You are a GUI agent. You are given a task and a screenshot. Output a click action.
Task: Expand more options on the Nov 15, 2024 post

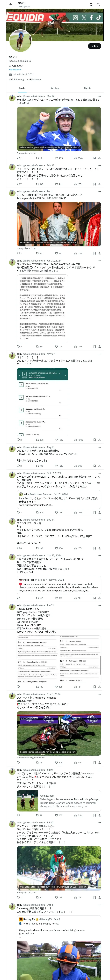pos(99,555)
